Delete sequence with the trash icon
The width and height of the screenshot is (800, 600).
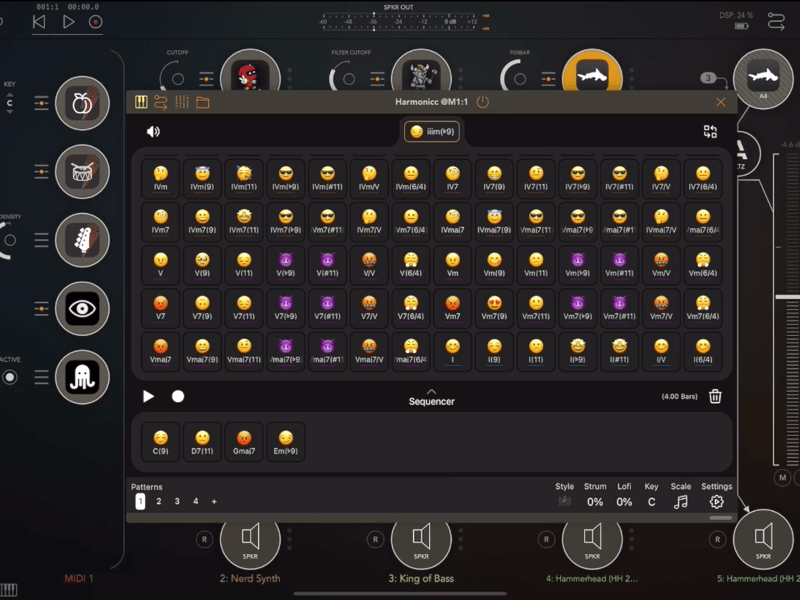click(x=715, y=396)
